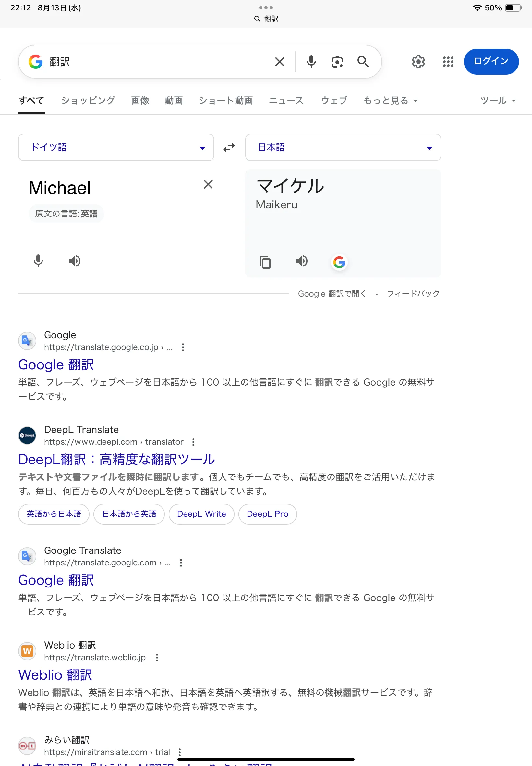Listen to the source text Michael
Screen dimensions: 532x766
(74, 261)
